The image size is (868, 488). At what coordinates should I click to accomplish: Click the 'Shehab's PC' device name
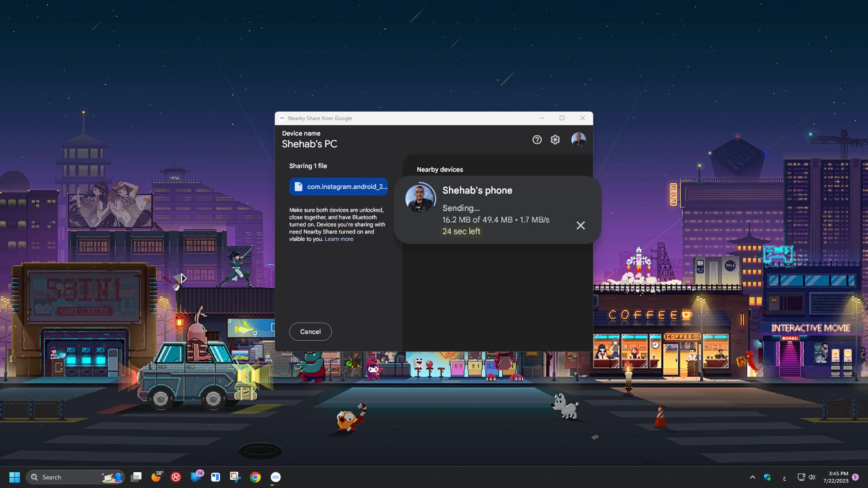310,144
